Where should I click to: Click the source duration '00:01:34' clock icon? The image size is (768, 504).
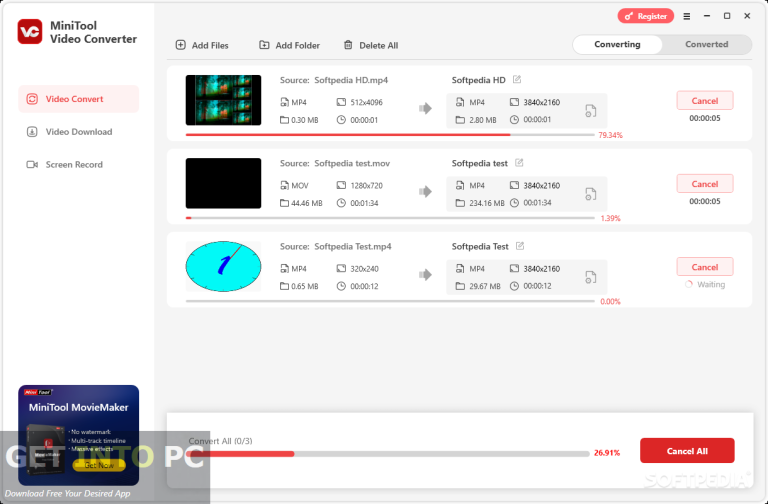coord(341,203)
